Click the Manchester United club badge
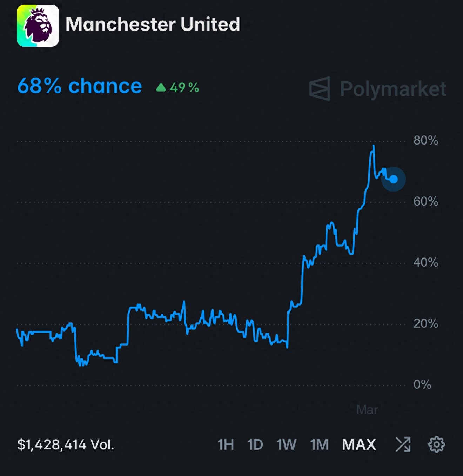Viewport: 463px width, 476px height. point(38,25)
